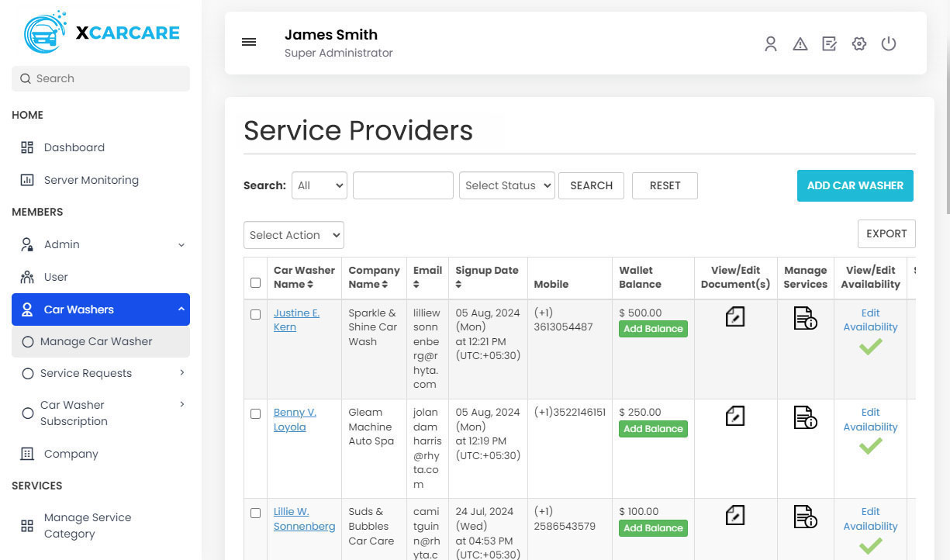Open Lillie W. Sonnenberg profile link
The height and width of the screenshot is (560, 950).
[x=304, y=519]
